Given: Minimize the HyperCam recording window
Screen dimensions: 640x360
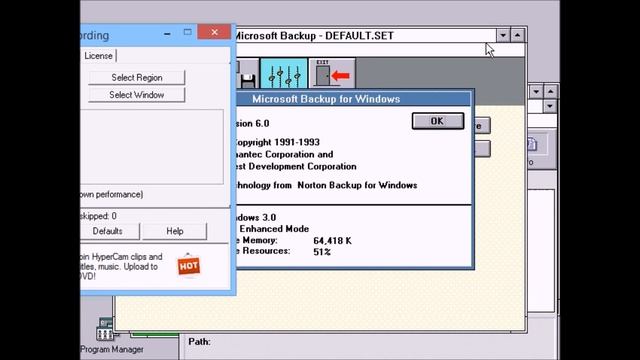Looking at the screenshot, I should 167,33.
